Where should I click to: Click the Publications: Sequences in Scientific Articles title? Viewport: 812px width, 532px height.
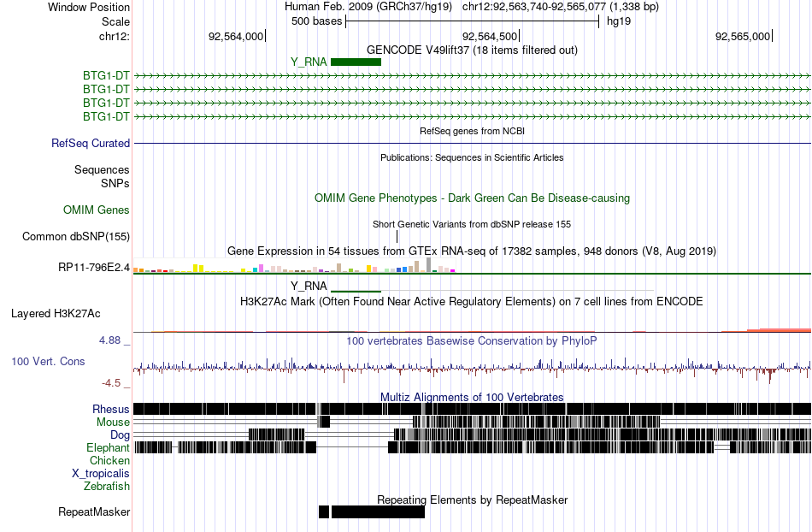coord(472,157)
